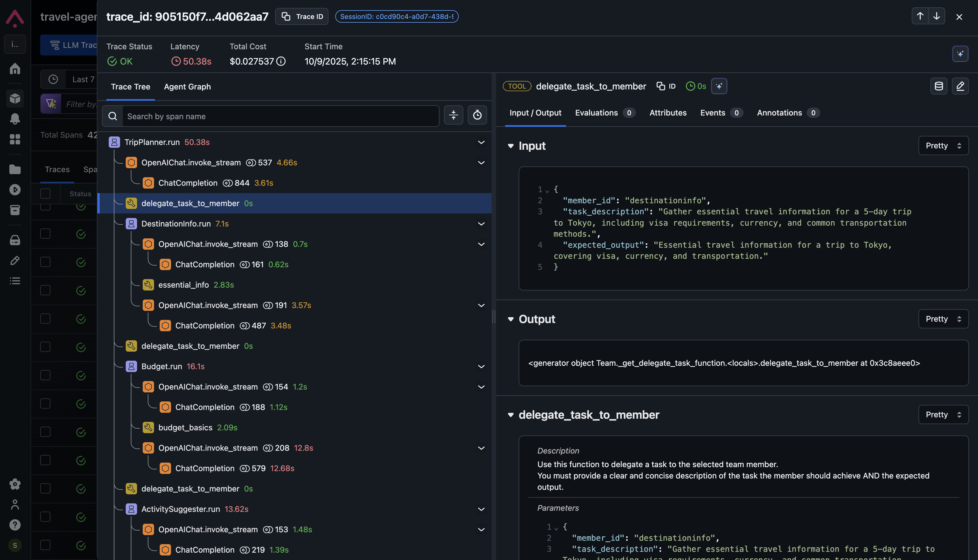Viewport: 978px width, 560px height.
Task: Switch to the Agent Graph tab
Action: pyautogui.click(x=187, y=87)
